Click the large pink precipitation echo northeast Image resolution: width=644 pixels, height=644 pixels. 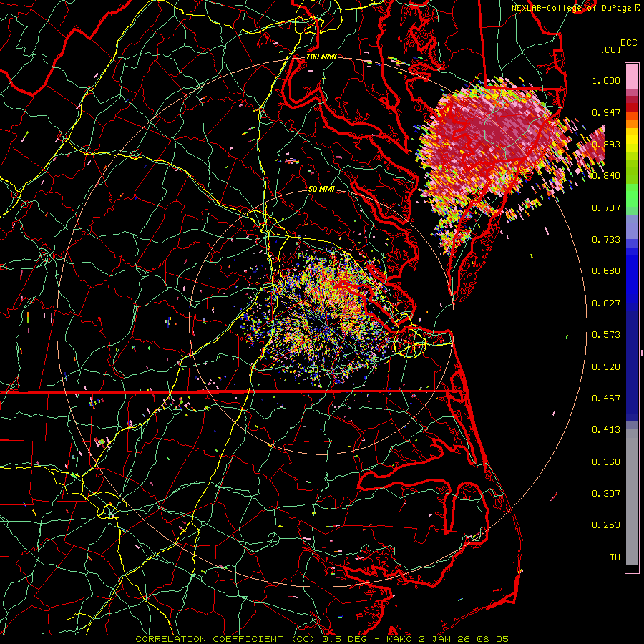coord(493,140)
